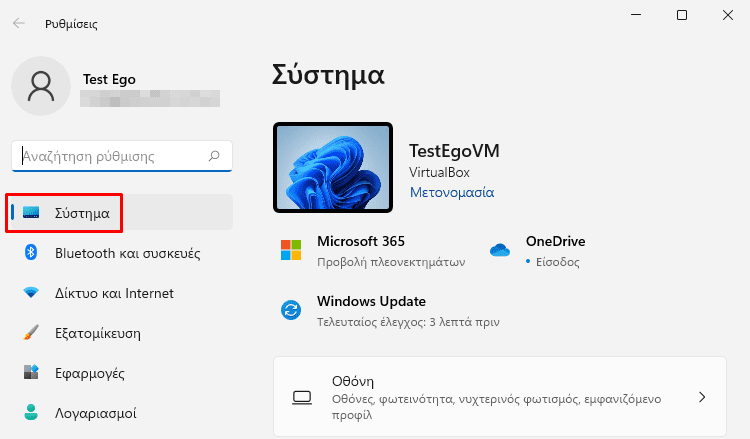
Task: Open the Οθόνη display settings card
Action: pyautogui.click(x=500, y=396)
